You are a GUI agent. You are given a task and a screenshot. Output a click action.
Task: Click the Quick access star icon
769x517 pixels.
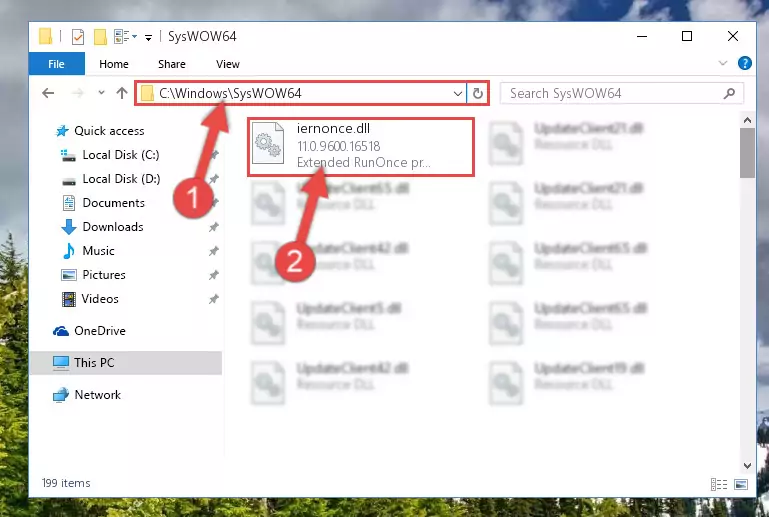62,131
